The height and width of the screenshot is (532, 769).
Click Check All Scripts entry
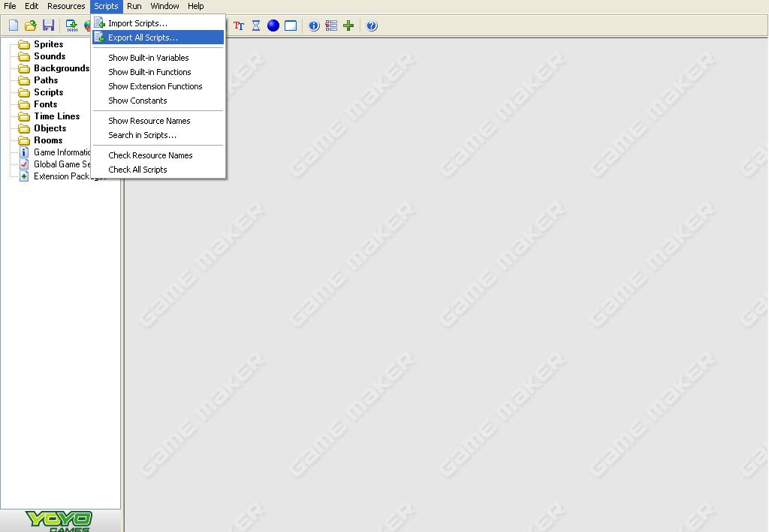tap(137, 170)
